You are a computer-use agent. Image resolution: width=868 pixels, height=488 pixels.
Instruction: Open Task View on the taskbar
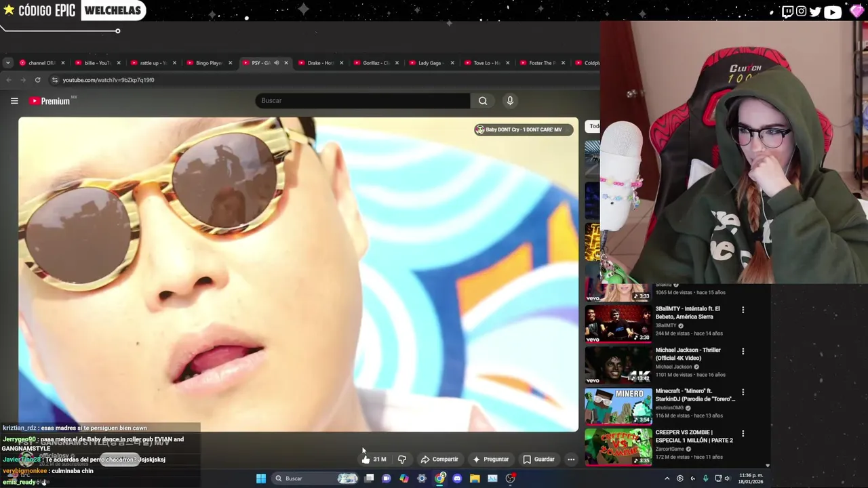click(x=369, y=479)
